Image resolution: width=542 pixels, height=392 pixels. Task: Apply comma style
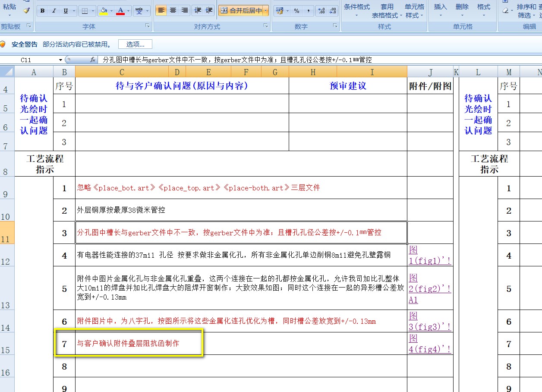click(309, 10)
